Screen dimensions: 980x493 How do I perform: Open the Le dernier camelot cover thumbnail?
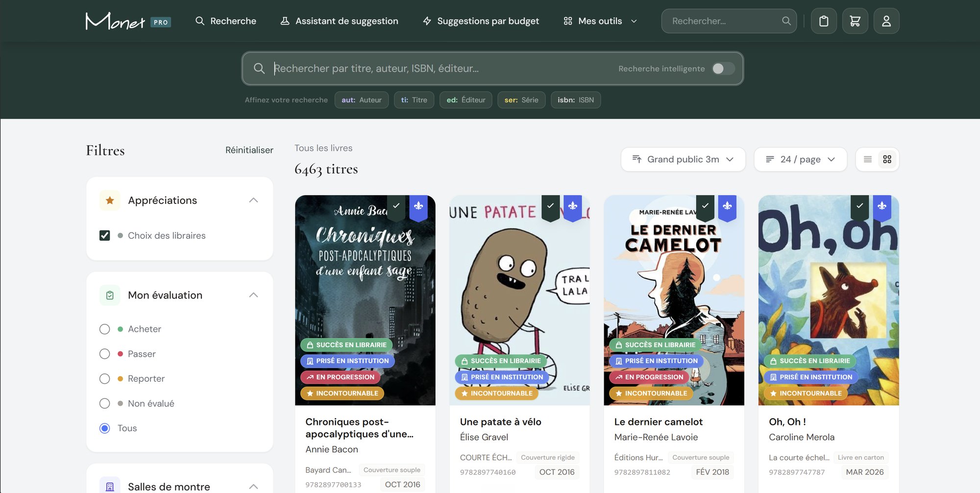click(674, 300)
